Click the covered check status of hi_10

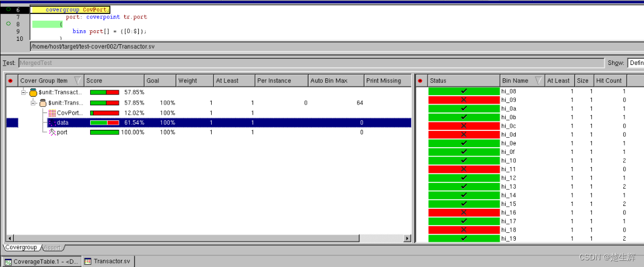click(464, 161)
